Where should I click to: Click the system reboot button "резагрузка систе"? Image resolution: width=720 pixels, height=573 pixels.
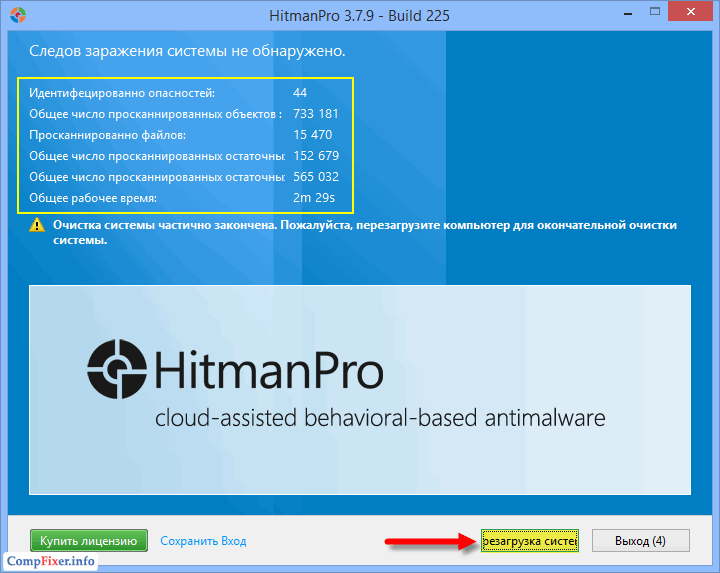coord(529,540)
